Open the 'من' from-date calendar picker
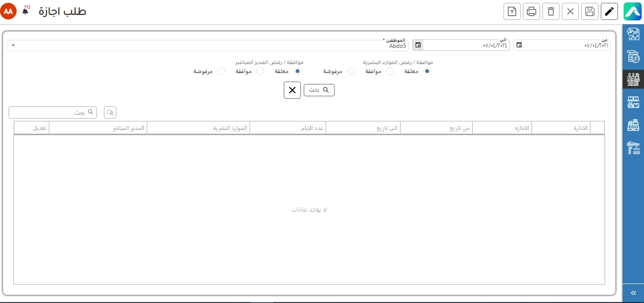The height and width of the screenshot is (303, 644). click(x=519, y=46)
